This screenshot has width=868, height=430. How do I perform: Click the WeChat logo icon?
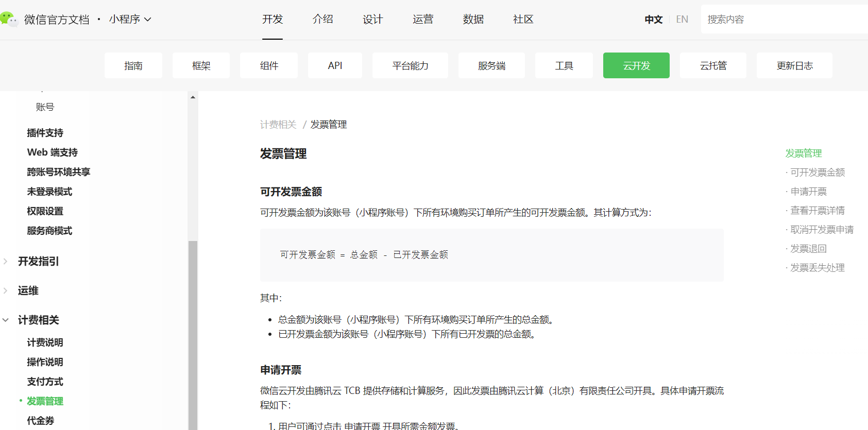pyautogui.click(x=9, y=19)
